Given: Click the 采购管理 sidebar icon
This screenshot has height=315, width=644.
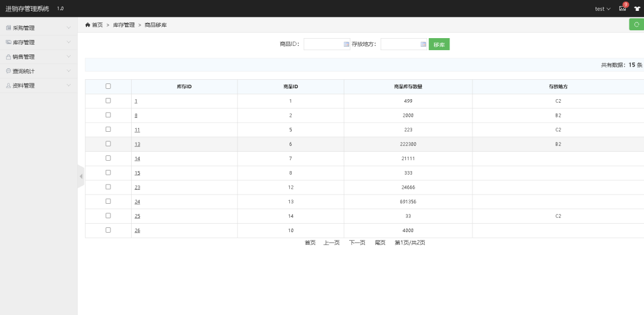Looking at the screenshot, I should (x=8, y=28).
